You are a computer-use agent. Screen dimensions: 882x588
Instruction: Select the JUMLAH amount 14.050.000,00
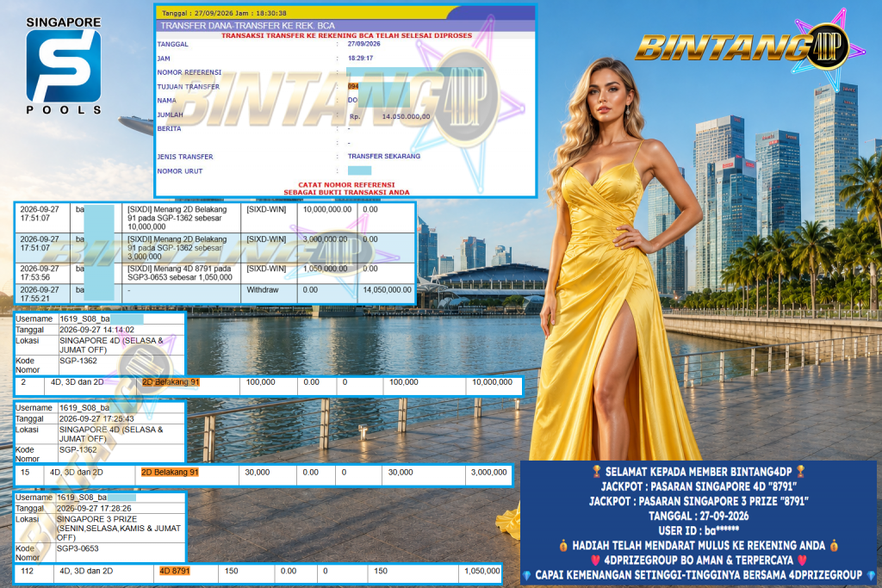pyautogui.click(x=406, y=116)
